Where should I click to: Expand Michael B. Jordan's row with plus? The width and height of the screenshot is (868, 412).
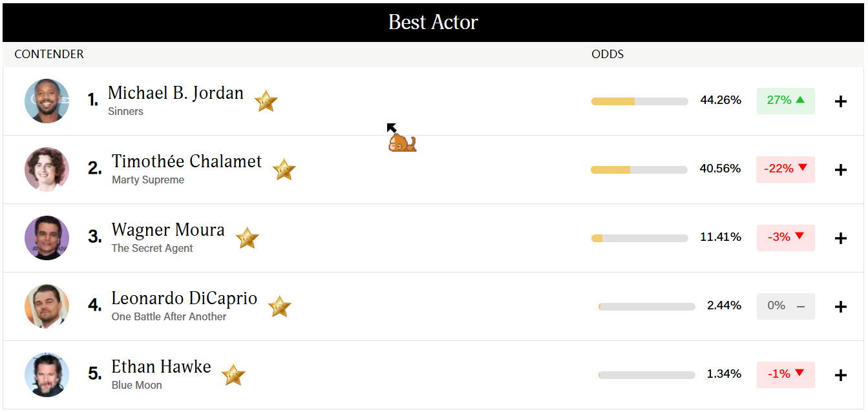click(840, 101)
